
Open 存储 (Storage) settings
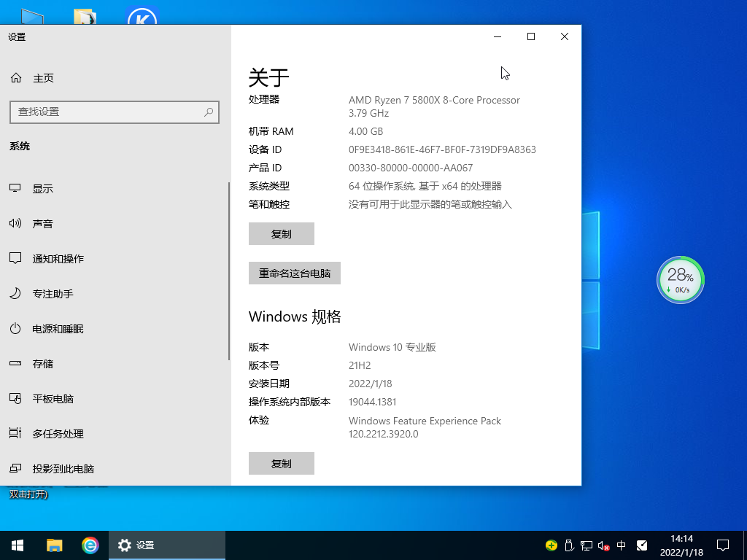(42, 363)
